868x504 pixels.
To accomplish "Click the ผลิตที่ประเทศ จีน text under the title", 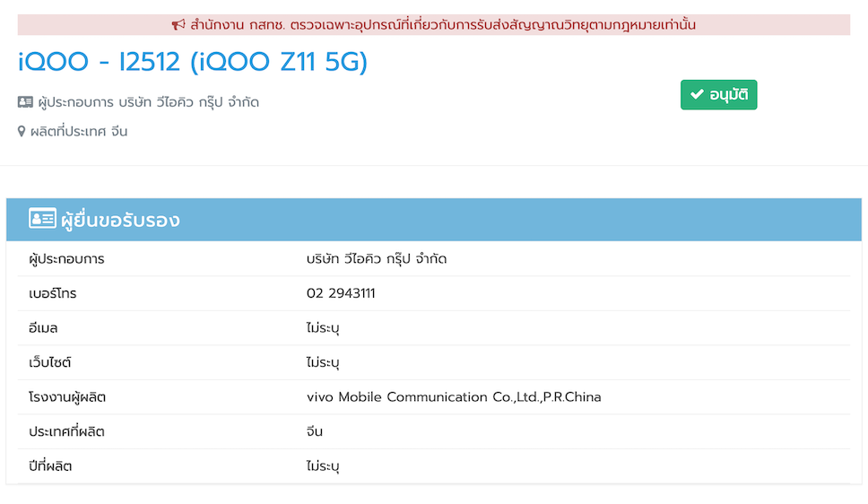I will tap(79, 132).
